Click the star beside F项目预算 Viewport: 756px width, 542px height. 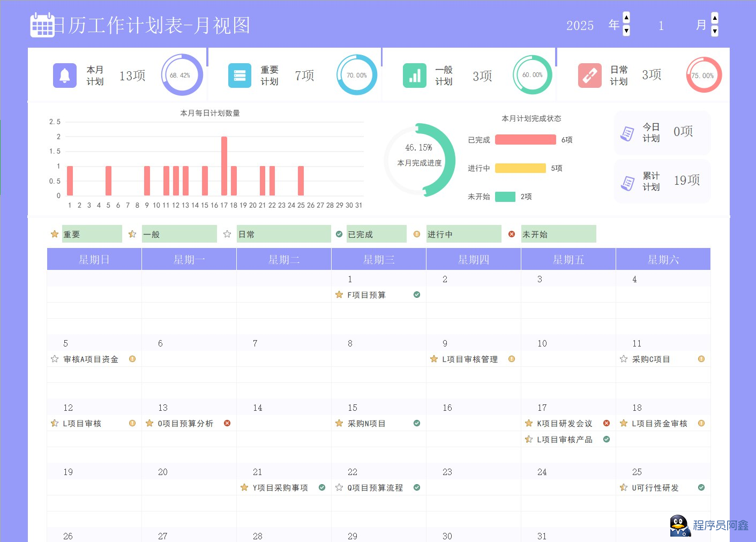pos(339,295)
